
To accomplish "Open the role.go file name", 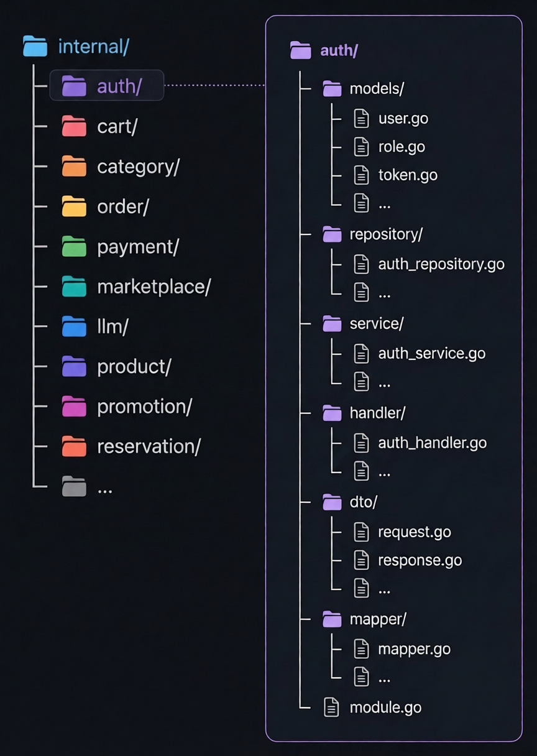I will click(402, 147).
